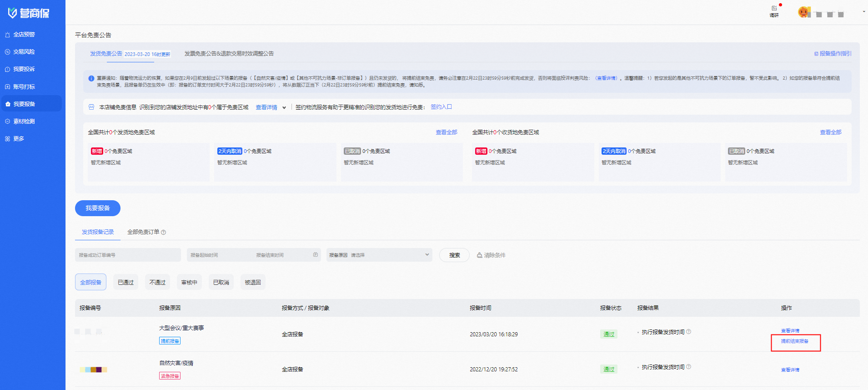Click 已取消 badge under 发货地免责区域
This screenshot has width=868, height=390.
coord(352,151)
